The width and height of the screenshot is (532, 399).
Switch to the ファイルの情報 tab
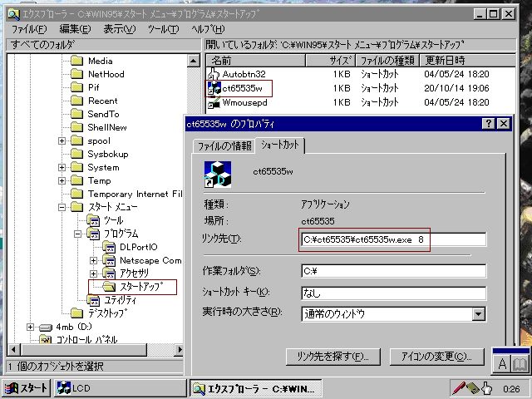(224, 146)
